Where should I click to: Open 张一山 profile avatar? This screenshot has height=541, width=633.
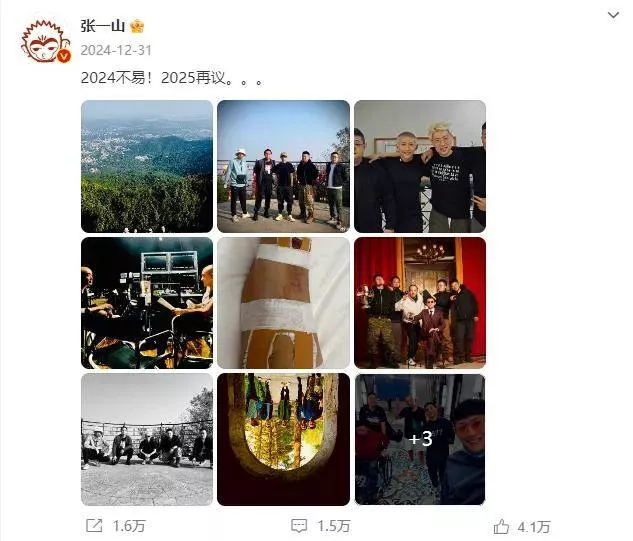(x=45, y=42)
